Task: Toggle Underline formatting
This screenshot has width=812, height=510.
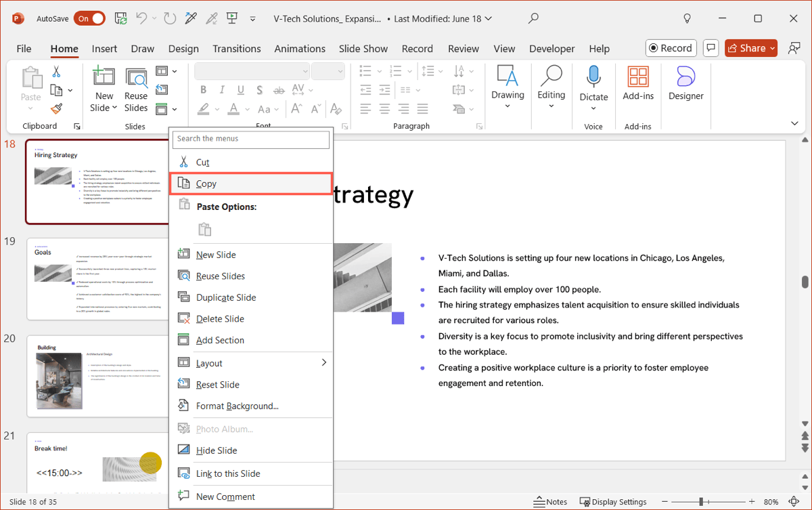Action: (x=240, y=89)
